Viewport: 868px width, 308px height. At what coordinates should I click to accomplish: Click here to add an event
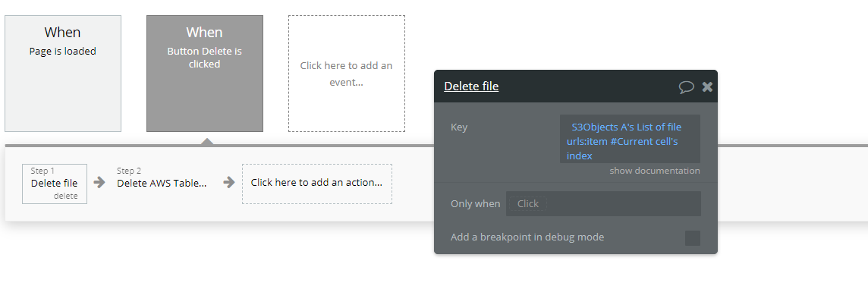pos(347,74)
